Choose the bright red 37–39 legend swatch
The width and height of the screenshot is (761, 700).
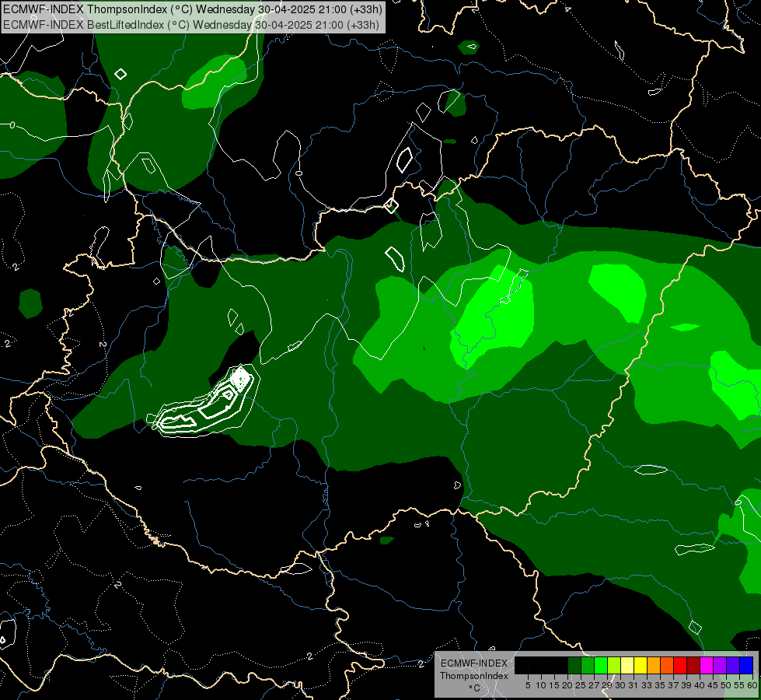680,665
